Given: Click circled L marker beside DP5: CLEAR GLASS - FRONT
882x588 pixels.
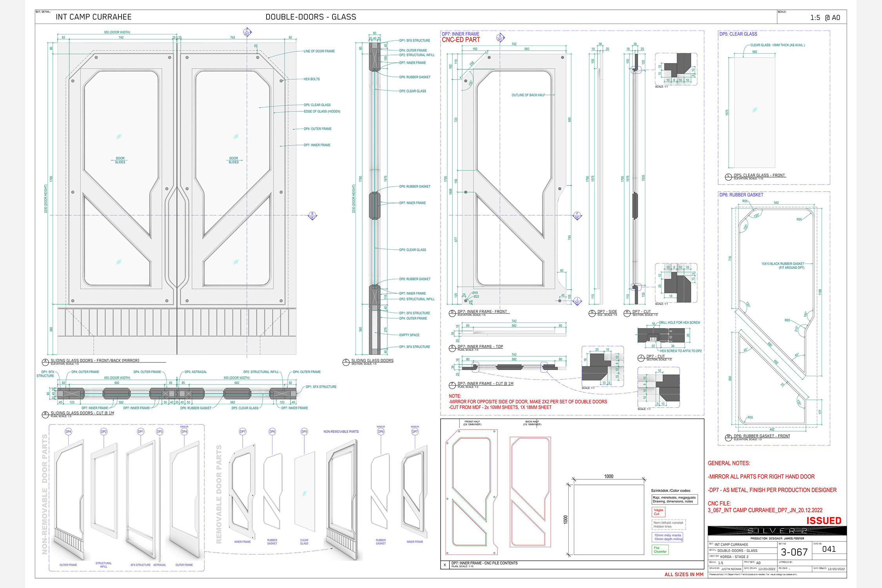Looking at the screenshot, I should [728, 177].
